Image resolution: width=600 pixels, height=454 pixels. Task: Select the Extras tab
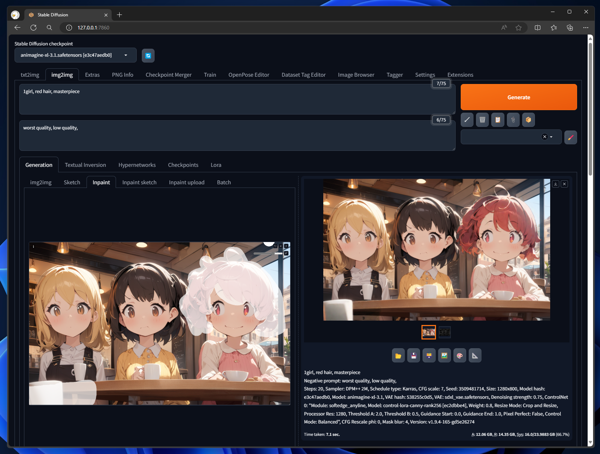click(92, 75)
